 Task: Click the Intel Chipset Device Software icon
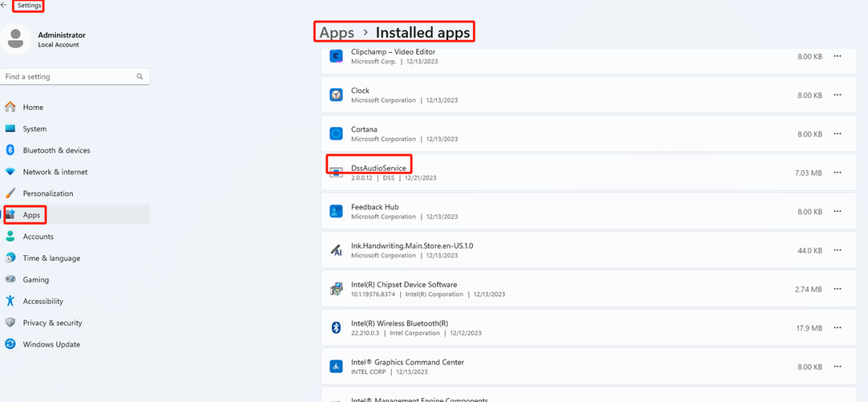point(337,289)
